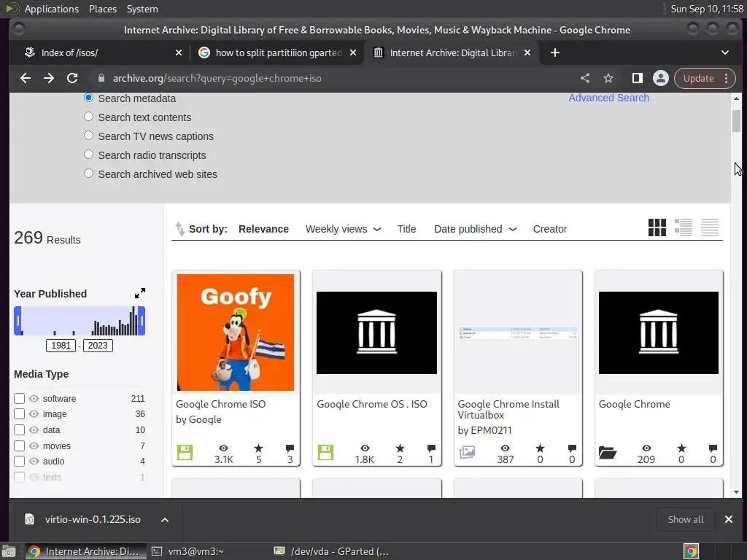Select Search radio transcripts option
Screen dimensions: 747x560
pyautogui.click(x=88, y=155)
